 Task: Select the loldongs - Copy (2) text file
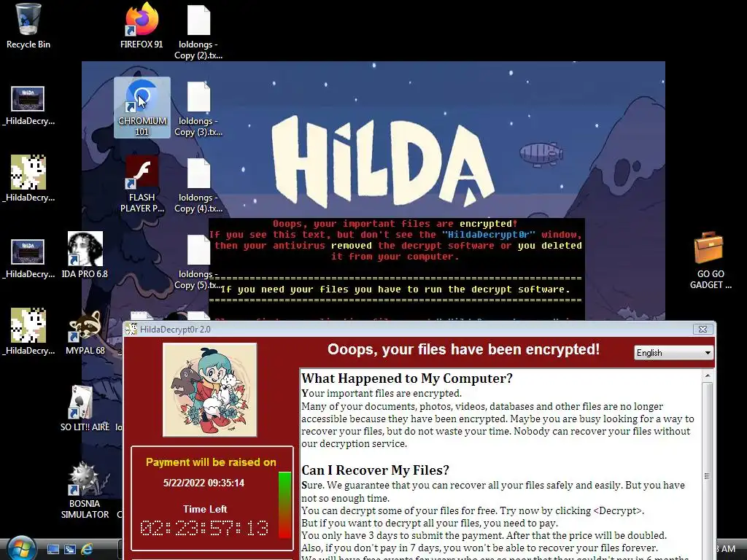point(198,32)
